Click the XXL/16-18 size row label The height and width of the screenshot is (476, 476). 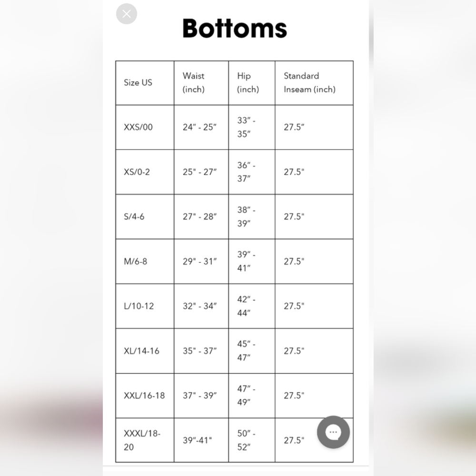click(144, 396)
